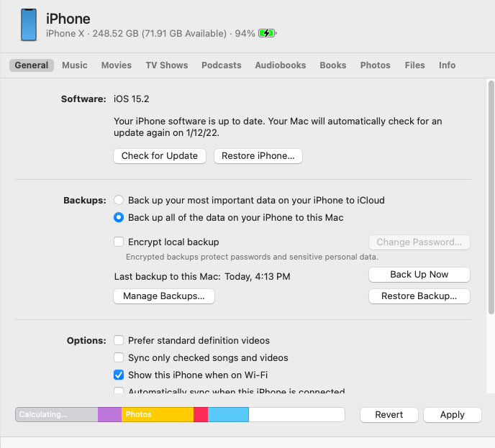Click the Restore iPhone... button

pos(258,156)
